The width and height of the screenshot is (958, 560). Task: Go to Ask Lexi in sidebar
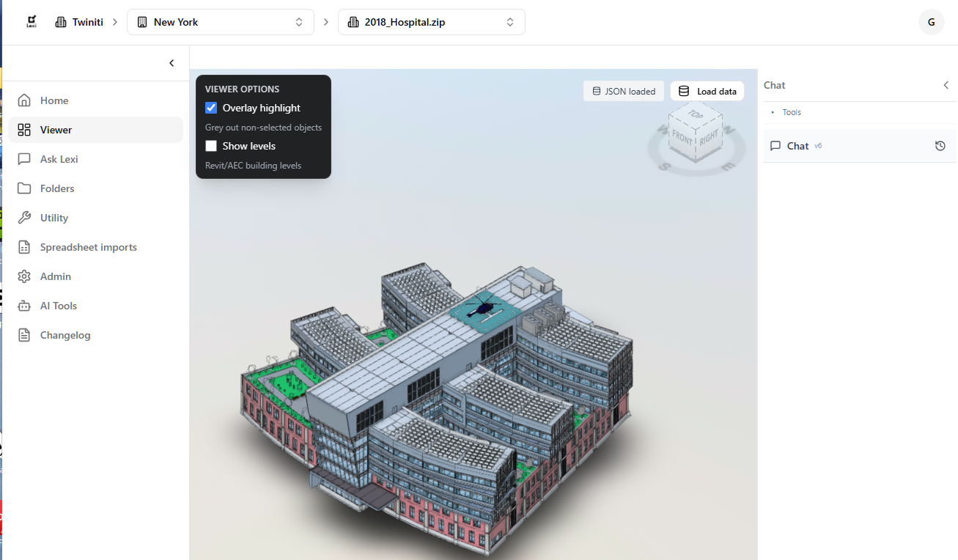point(59,159)
